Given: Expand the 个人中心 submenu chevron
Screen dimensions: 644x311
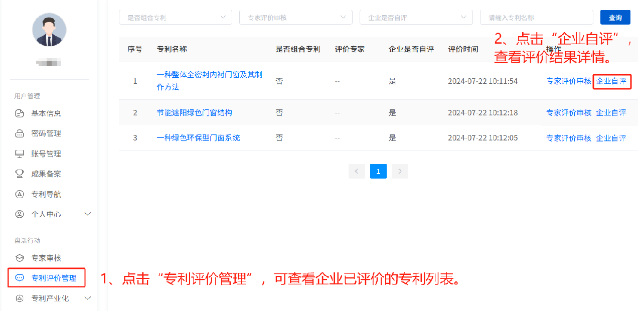Looking at the screenshot, I should (x=88, y=214).
